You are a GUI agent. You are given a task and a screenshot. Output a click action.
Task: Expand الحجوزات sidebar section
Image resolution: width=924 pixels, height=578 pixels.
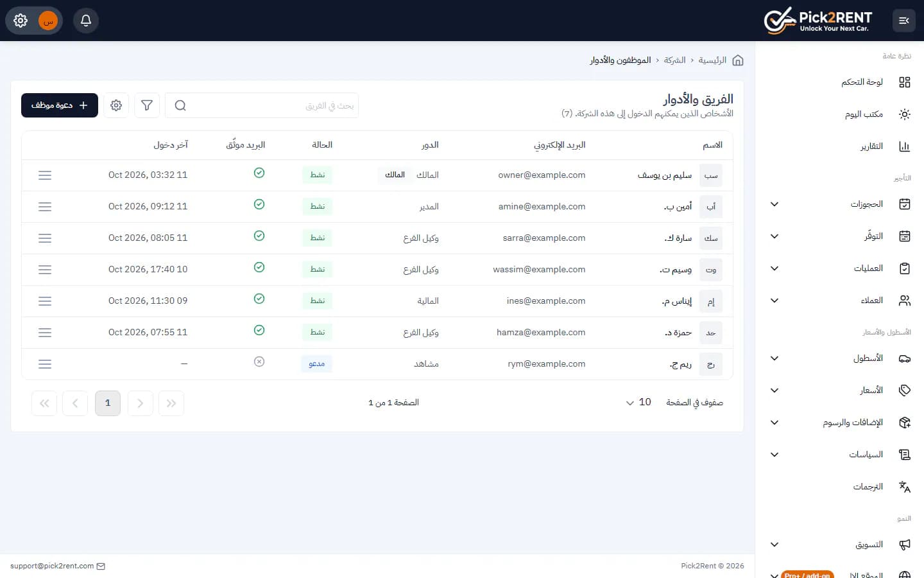774,204
